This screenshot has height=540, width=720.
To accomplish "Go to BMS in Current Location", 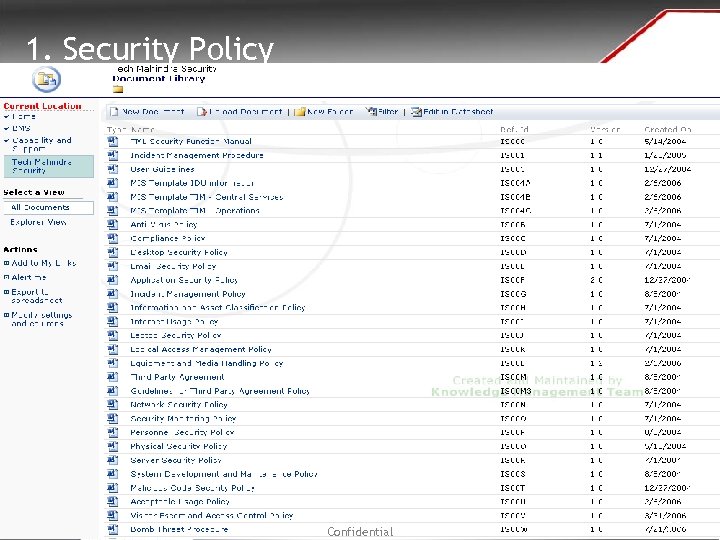I will pos(21,128).
